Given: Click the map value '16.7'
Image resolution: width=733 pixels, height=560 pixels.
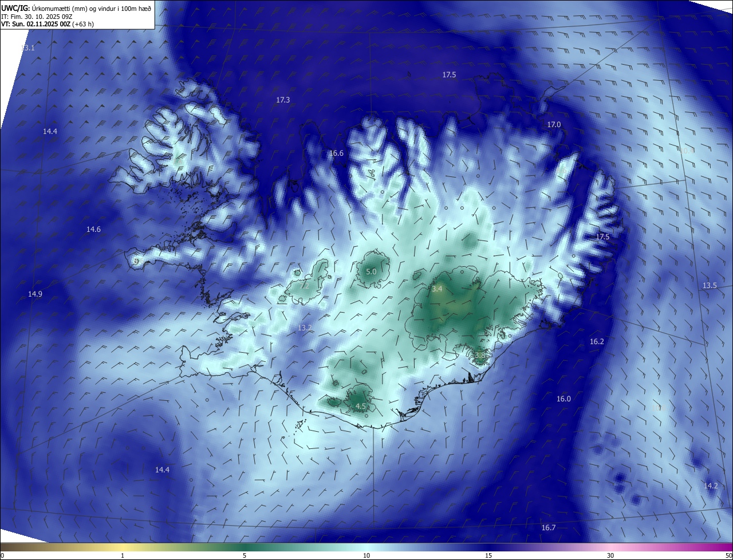Looking at the screenshot, I should [549, 528].
